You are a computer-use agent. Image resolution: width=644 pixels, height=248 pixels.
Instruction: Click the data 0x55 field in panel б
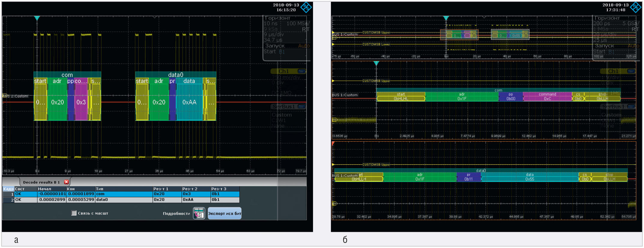click(530, 177)
